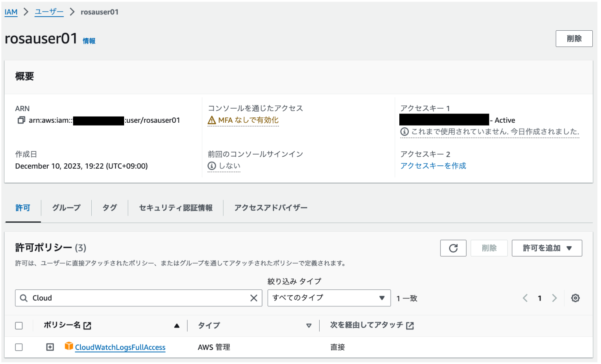Click the orange CloudWatchLogsFullAccess policy icon

[x=69, y=346]
